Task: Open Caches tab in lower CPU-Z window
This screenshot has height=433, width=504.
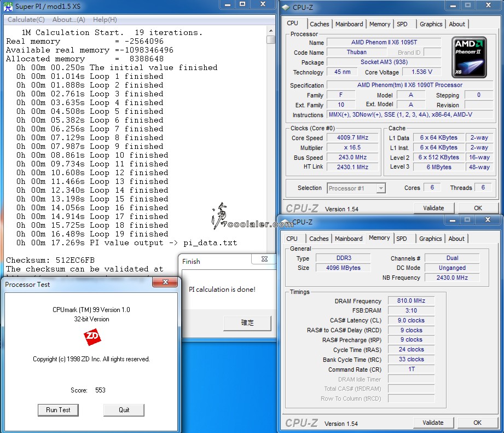Action: click(x=318, y=239)
